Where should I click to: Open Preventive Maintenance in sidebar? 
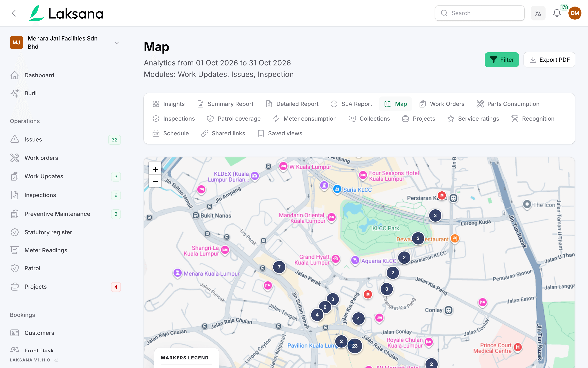click(65, 214)
